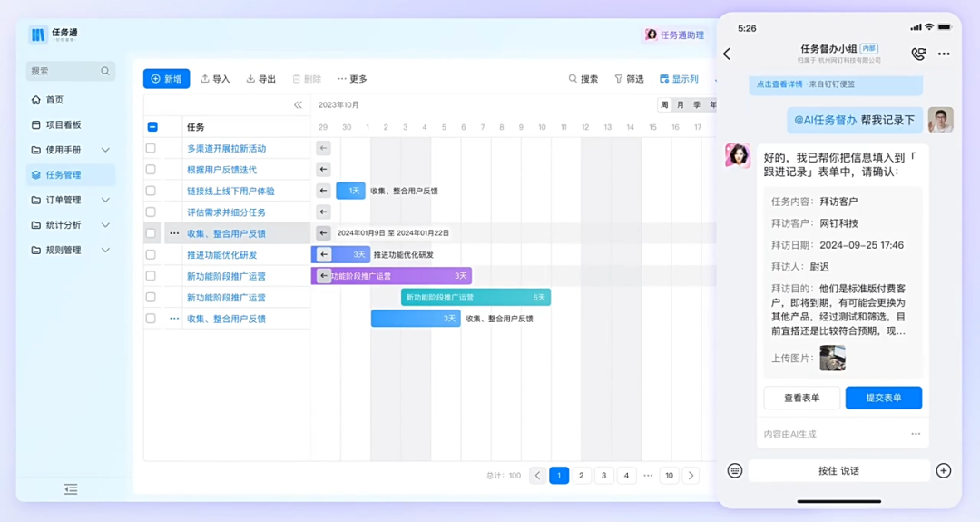The height and width of the screenshot is (522, 980).
Task: Open the task link 多渠道开展拉新活动
Action: (226, 149)
